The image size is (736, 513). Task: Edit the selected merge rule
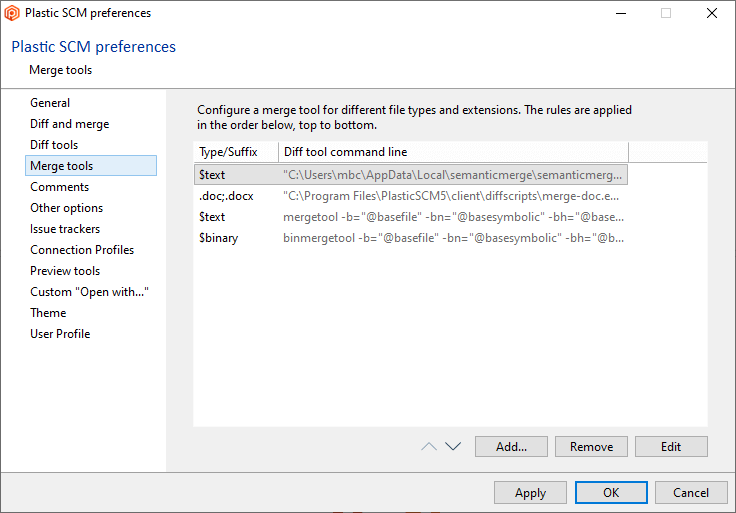click(671, 446)
